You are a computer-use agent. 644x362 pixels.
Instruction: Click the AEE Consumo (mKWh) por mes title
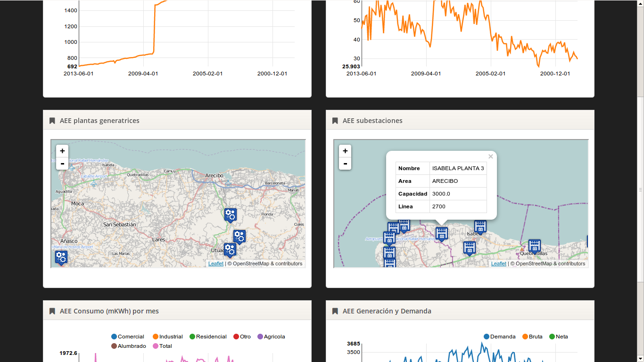point(109,311)
